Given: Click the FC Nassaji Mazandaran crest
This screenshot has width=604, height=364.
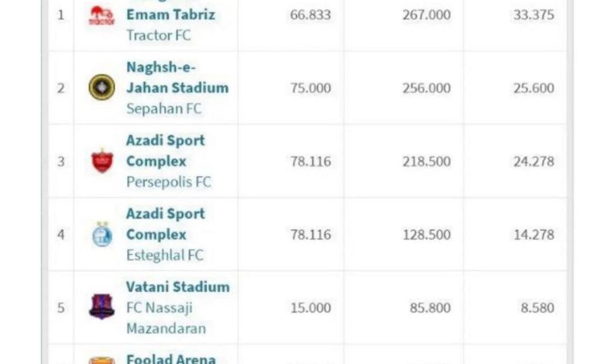Looking at the screenshot, I should pyautogui.click(x=101, y=307).
